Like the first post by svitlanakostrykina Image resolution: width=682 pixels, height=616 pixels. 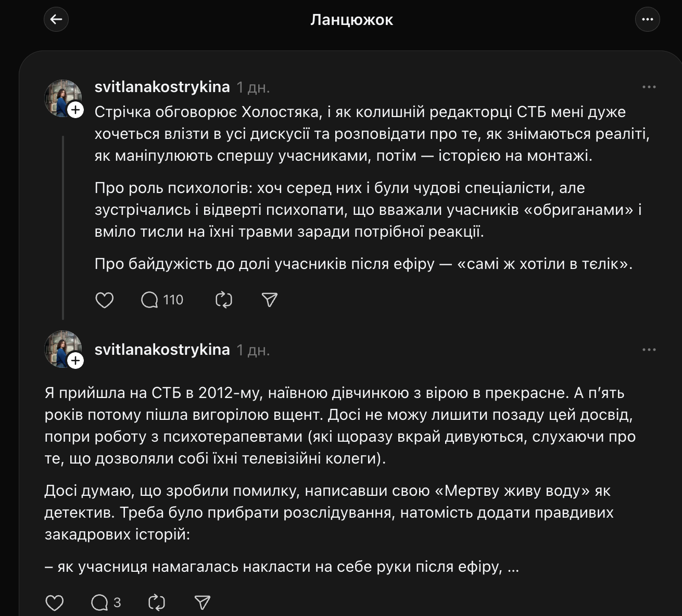(105, 300)
